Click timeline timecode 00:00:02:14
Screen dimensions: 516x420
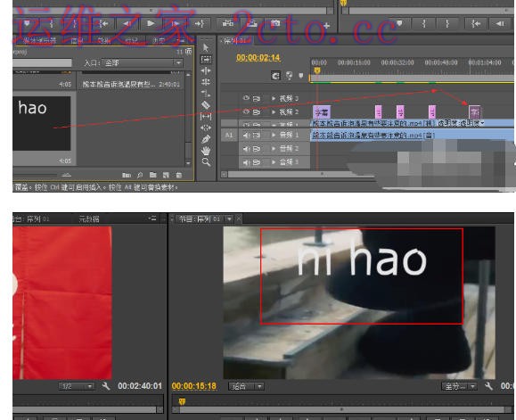point(258,58)
